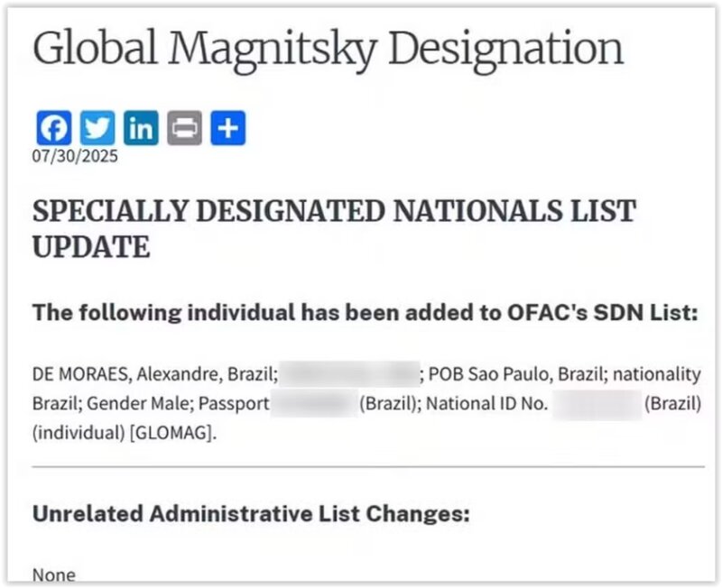The width and height of the screenshot is (722, 588).
Task: Open the blue plus share menu
Action: pos(228,129)
